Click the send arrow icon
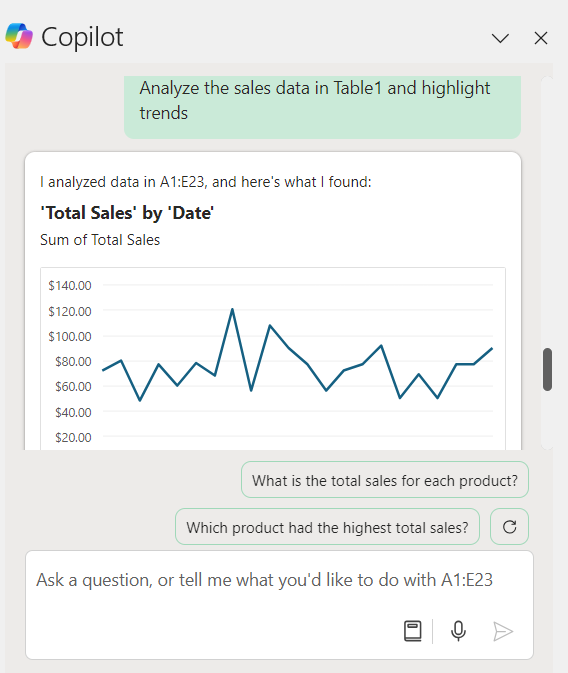The height and width of the screenshot is (673, 568). [503, 631]
